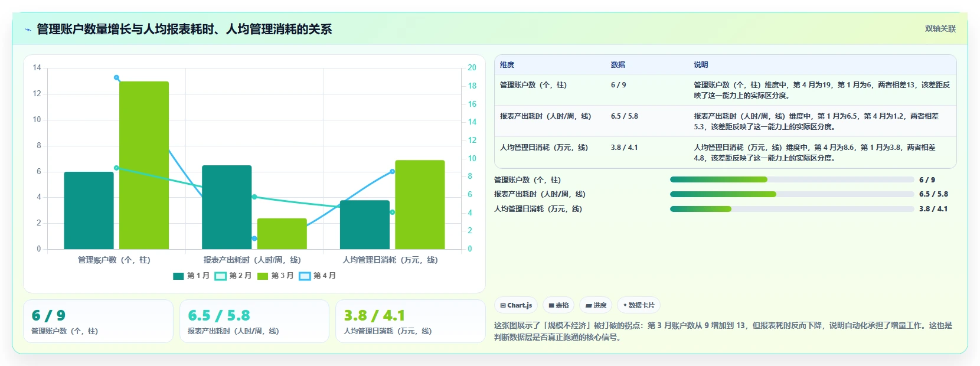Click the title icon beside 管理账户数量增长 heading
This screenshot has height=366, width=980.
pos(28,30)
